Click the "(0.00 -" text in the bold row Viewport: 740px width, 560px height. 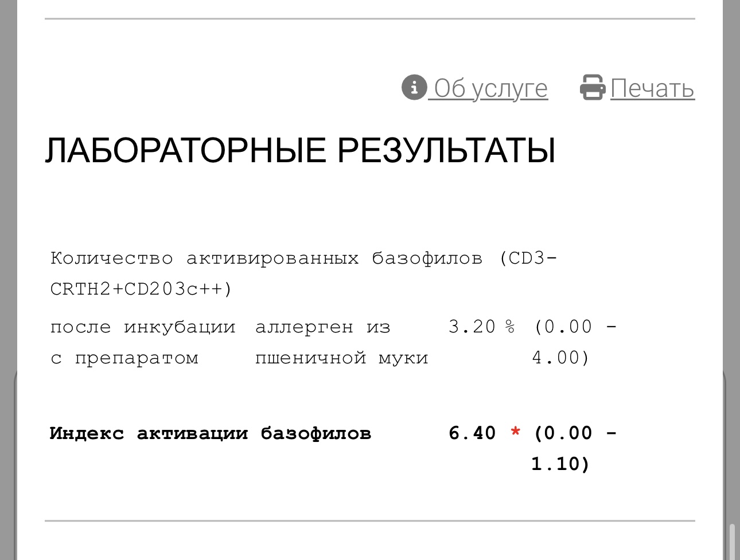(575, 433)
